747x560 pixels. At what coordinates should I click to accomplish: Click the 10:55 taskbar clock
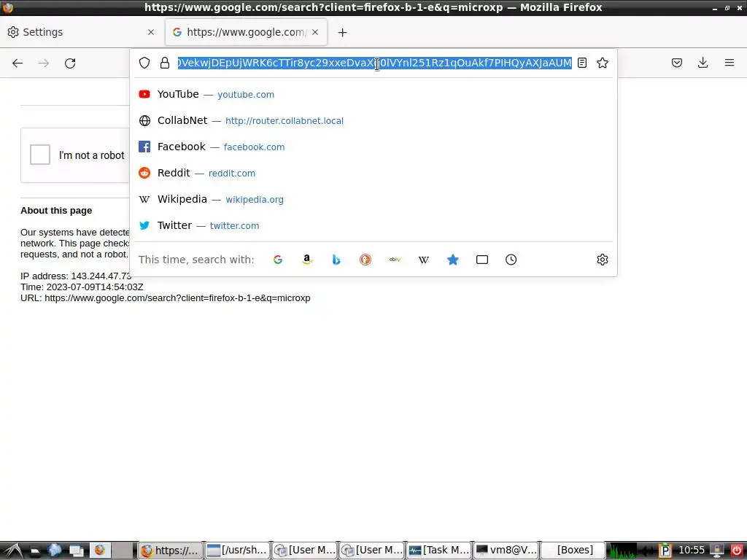point(691,551)
